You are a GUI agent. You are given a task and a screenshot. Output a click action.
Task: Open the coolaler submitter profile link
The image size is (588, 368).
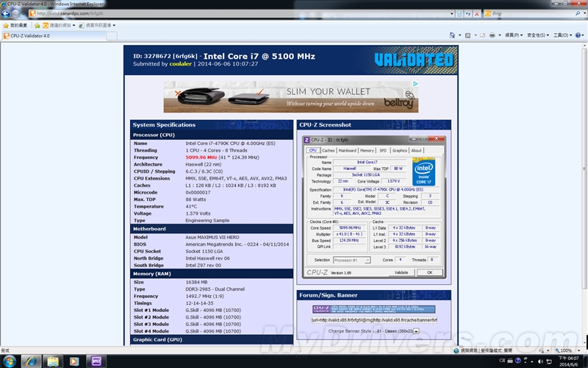(x=180, y=64)
